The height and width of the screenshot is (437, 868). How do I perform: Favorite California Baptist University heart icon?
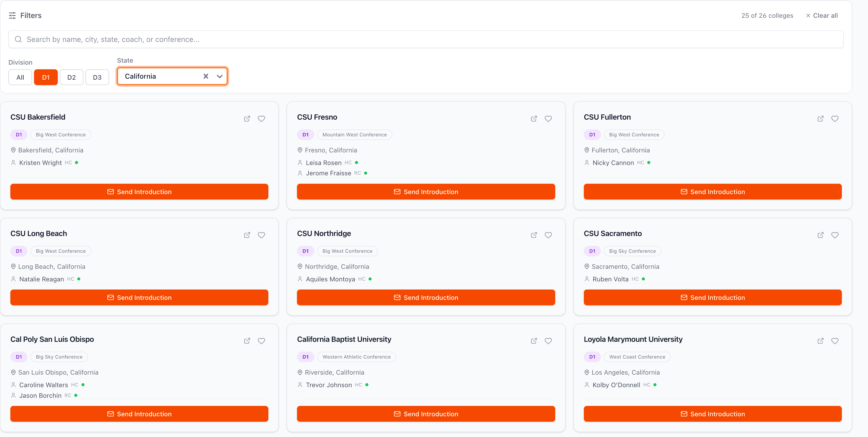tap(548, 341)
